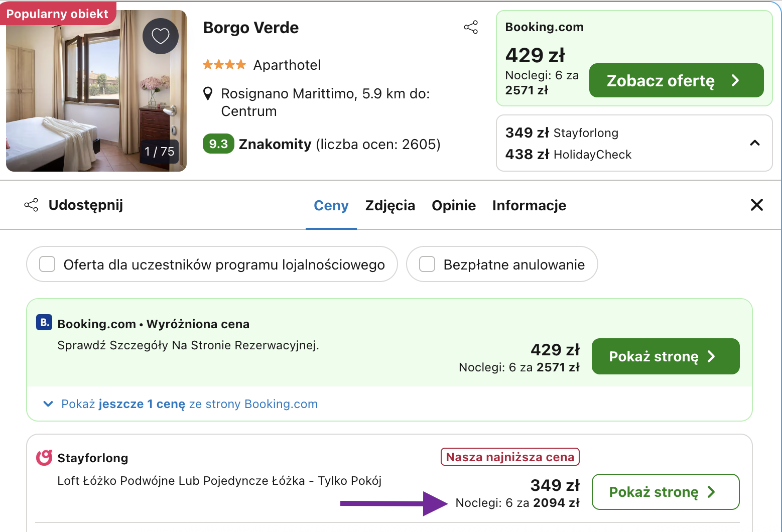Select the Informacje tab

pyautogui.click(x=529, y=205)
